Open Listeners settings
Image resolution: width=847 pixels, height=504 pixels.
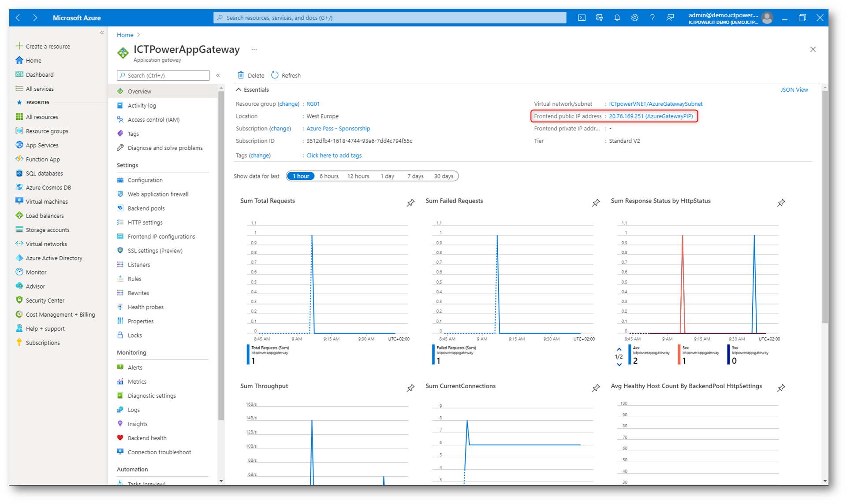[163, 264]
